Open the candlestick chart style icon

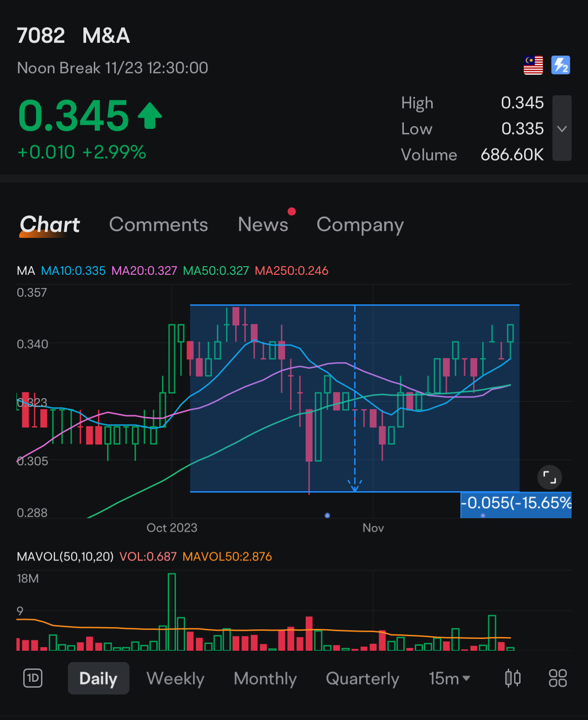click(513, 678)
